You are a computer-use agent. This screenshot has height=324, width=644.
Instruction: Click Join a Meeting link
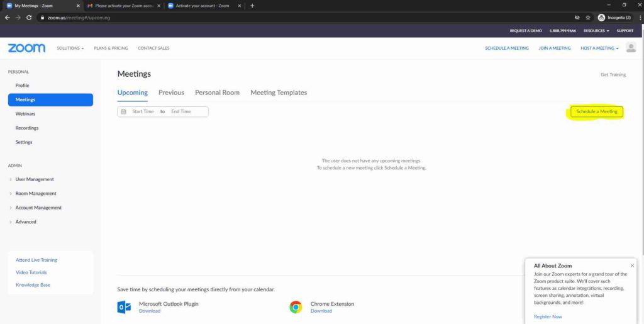555,48
